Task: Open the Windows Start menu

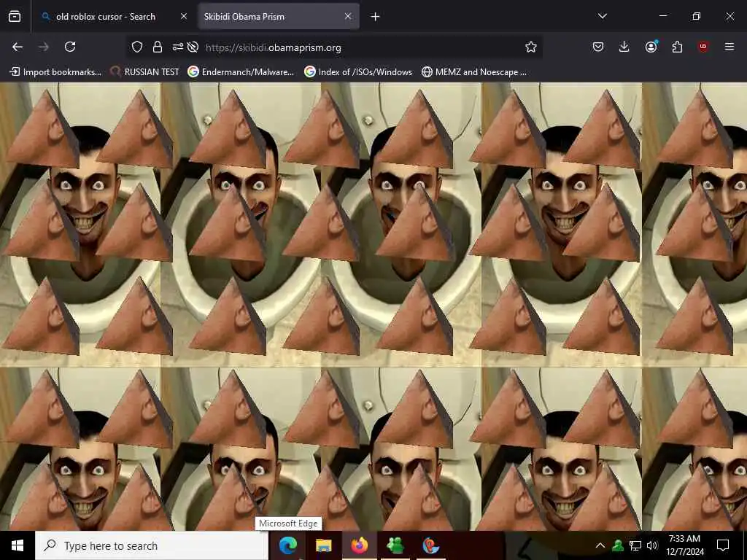Action: 18,545
